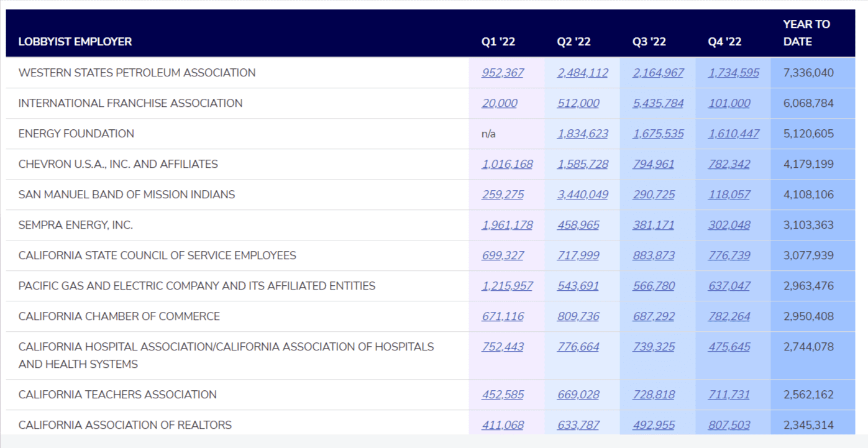This screenshot has height=448, width=868.
Task: Click the Lobbyist Employer column header
Action: (x=75, y=42)
